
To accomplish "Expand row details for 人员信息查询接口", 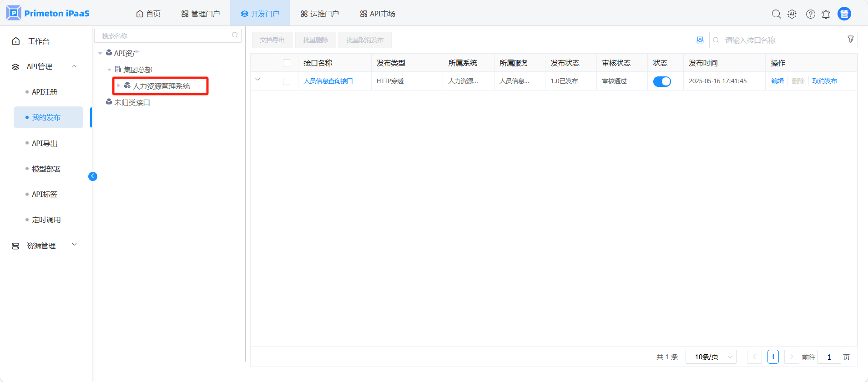I will [x=258, y=80].
